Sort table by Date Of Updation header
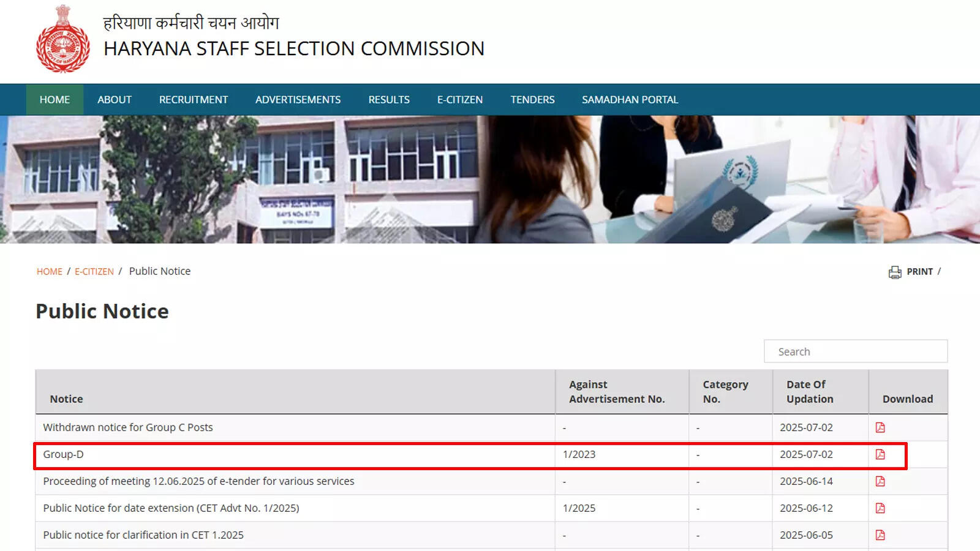This screenshot has height=551, width=980. pos(810,392)
